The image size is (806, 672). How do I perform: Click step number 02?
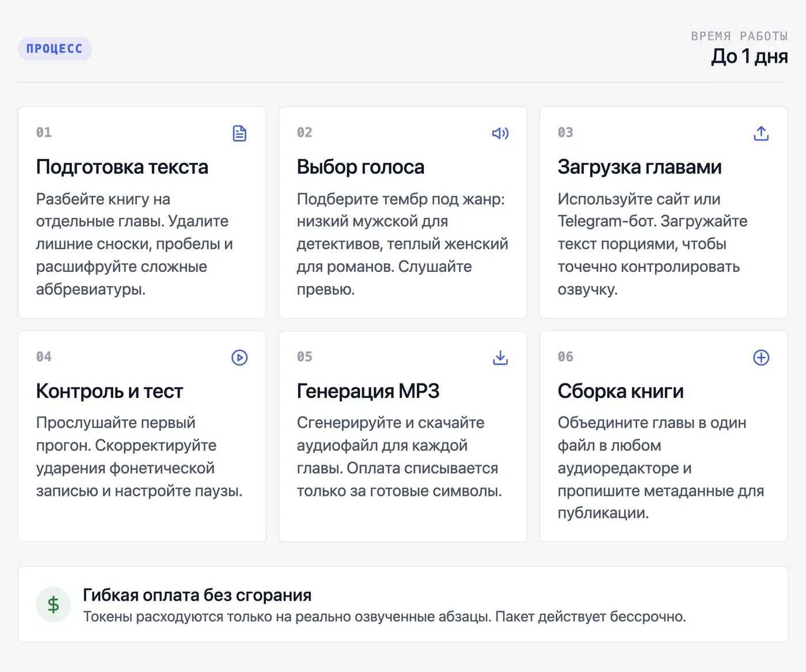(x=305, y=132)
